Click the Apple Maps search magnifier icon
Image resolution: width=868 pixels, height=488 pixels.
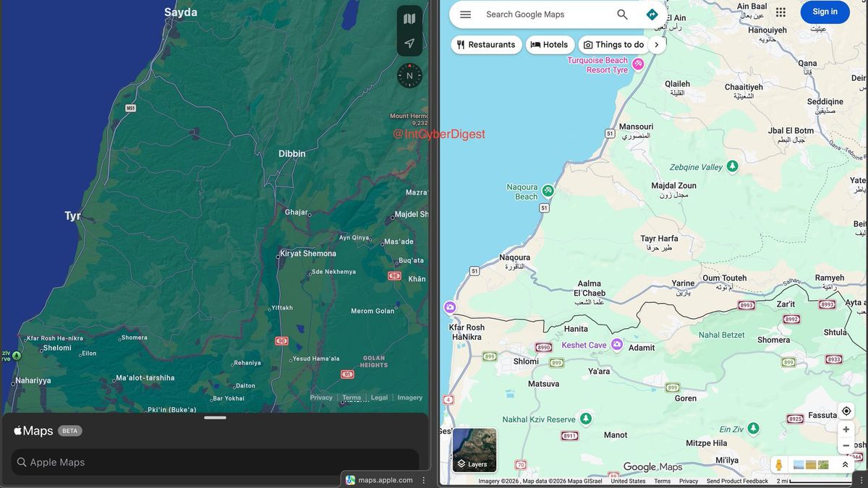coord(22,462)
